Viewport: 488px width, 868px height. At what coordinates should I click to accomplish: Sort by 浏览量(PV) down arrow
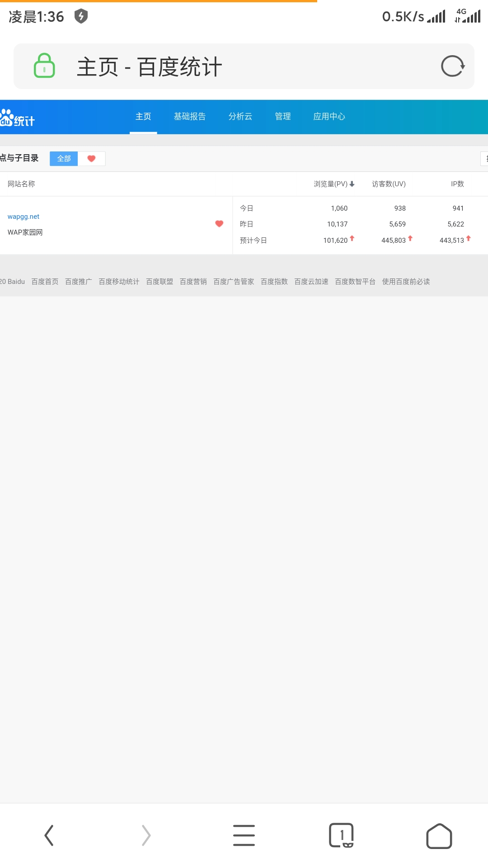click(x=352, y=184)
